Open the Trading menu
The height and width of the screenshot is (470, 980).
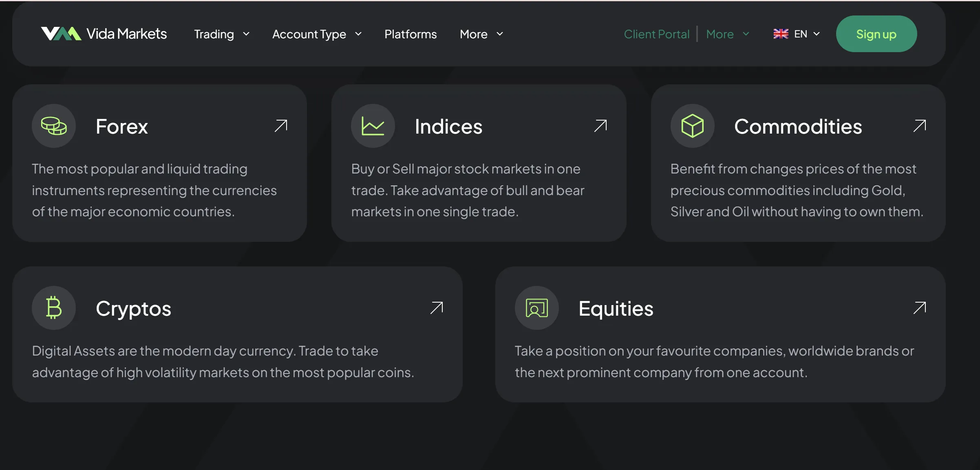(x=214, y=34)
